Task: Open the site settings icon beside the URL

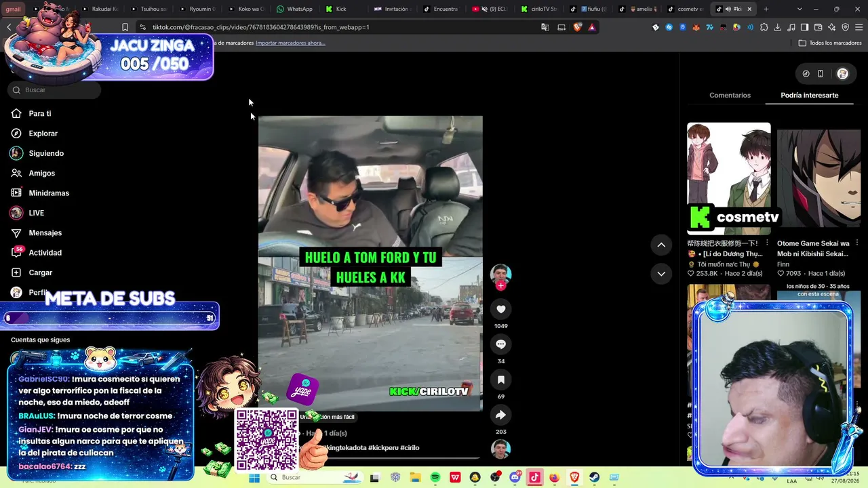Action: [142, 27]
